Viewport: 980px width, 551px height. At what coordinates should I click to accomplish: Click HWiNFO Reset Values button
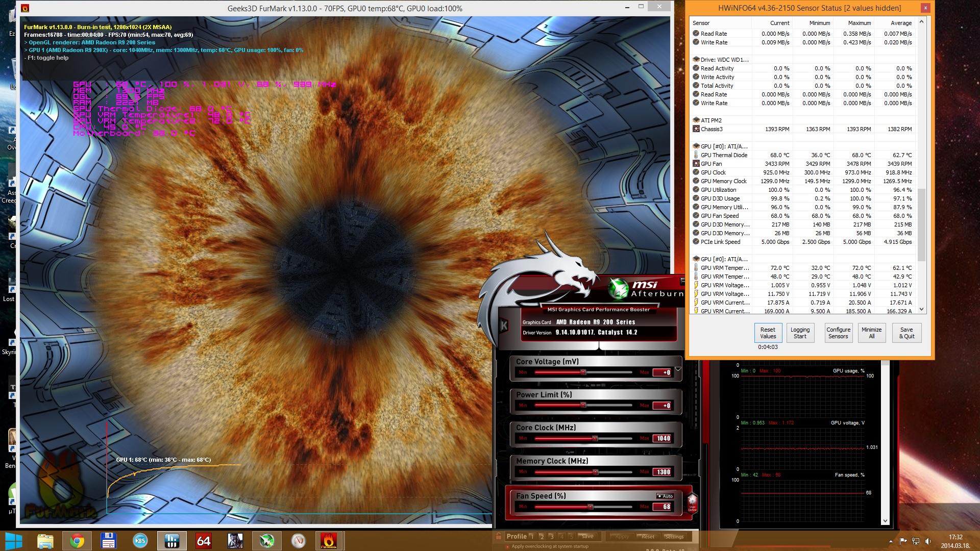click(x=768, y=333)
